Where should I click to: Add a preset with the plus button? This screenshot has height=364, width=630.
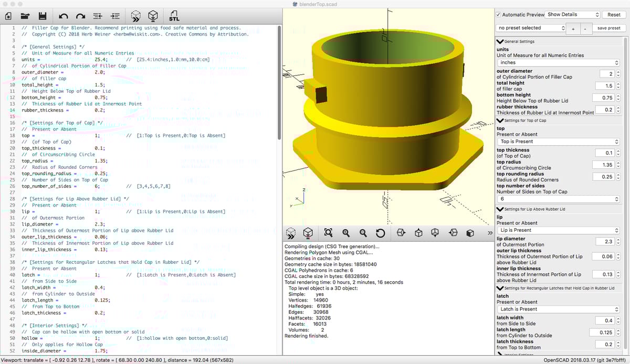coord(573,28)
